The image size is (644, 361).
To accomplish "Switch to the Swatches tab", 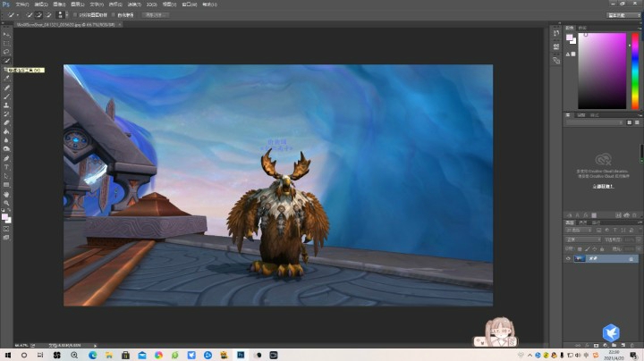I will coord(582,28).
